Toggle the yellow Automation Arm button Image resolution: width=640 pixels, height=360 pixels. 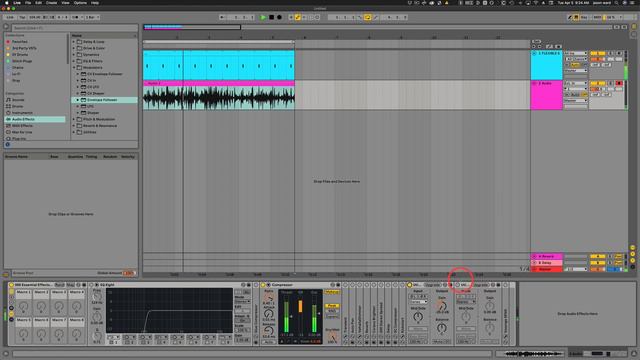298,17
